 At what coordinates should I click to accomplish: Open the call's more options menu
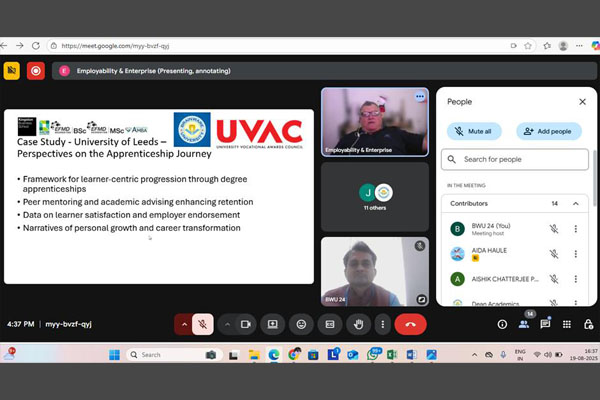[x=381, y=324]
